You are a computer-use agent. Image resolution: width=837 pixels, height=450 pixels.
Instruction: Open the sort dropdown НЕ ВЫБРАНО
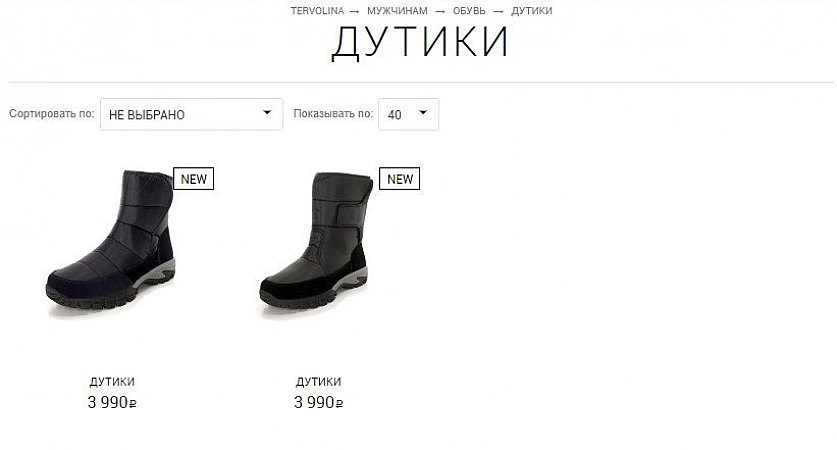coord(192,114)
